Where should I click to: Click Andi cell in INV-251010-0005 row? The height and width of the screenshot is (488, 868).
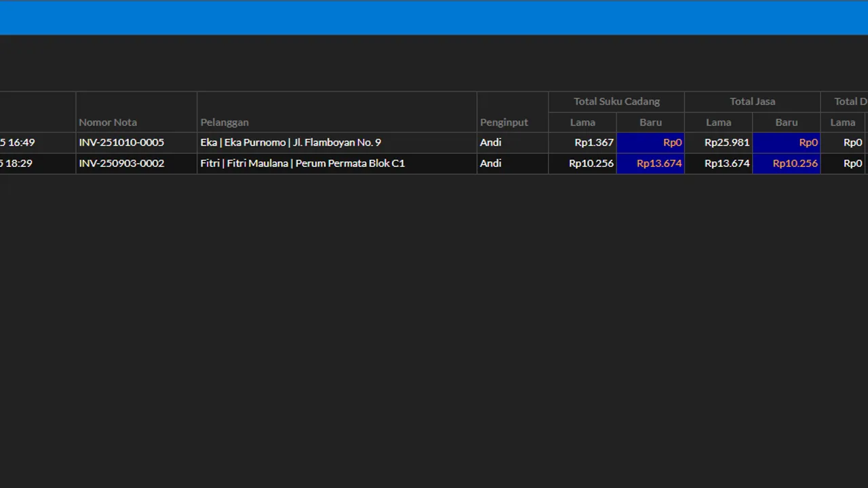pyautogui.click(x=513, y=143)
